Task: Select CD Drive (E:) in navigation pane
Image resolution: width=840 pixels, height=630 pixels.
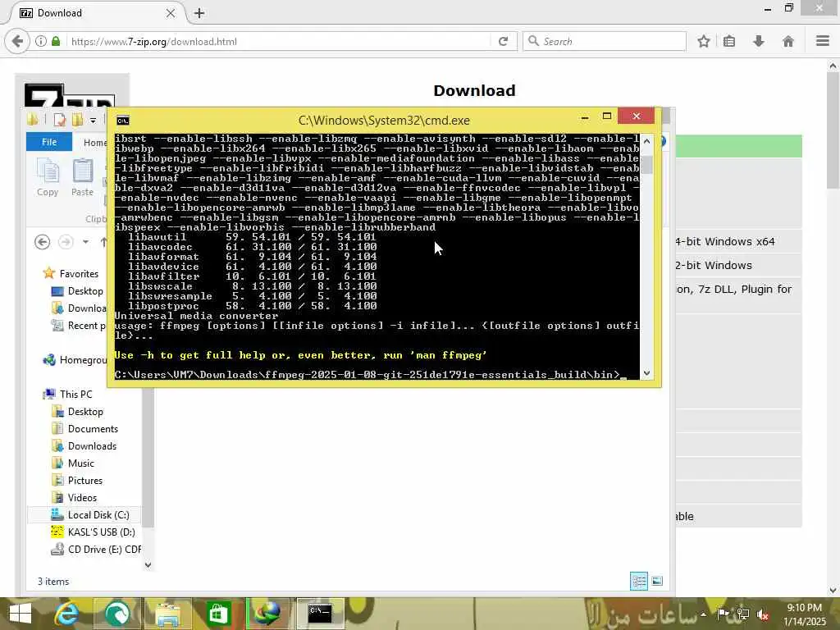Action: pyautogui.click(x=95, y=549)
